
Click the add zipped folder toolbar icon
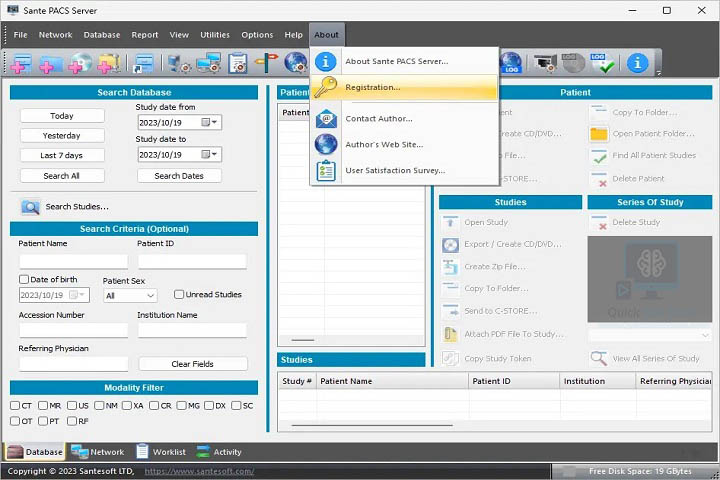[x=108, y=63]
